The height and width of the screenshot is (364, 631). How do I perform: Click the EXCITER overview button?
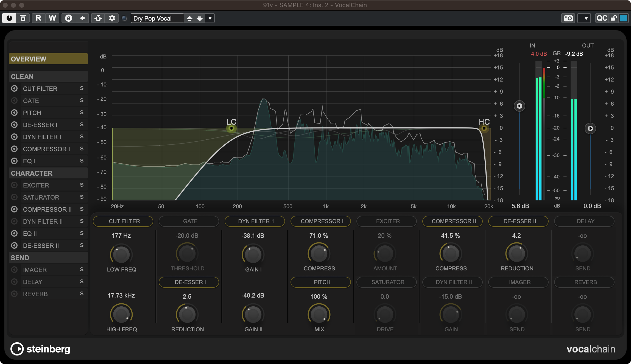[387, 221]
